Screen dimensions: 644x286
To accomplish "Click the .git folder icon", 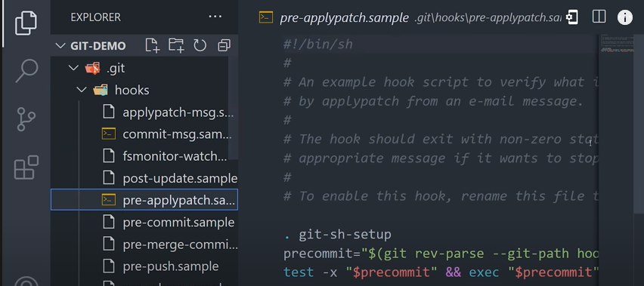I will click(x=93, y=68).
